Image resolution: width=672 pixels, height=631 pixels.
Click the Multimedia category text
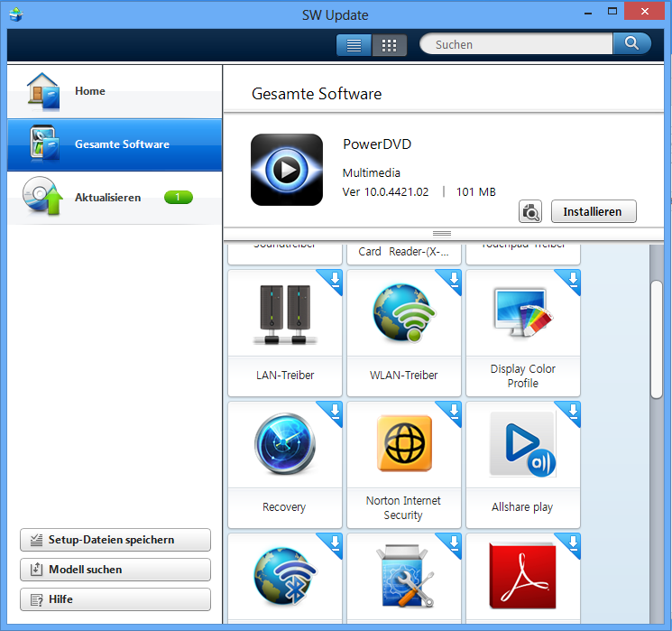pyautogui.click(x=371, y=173)
